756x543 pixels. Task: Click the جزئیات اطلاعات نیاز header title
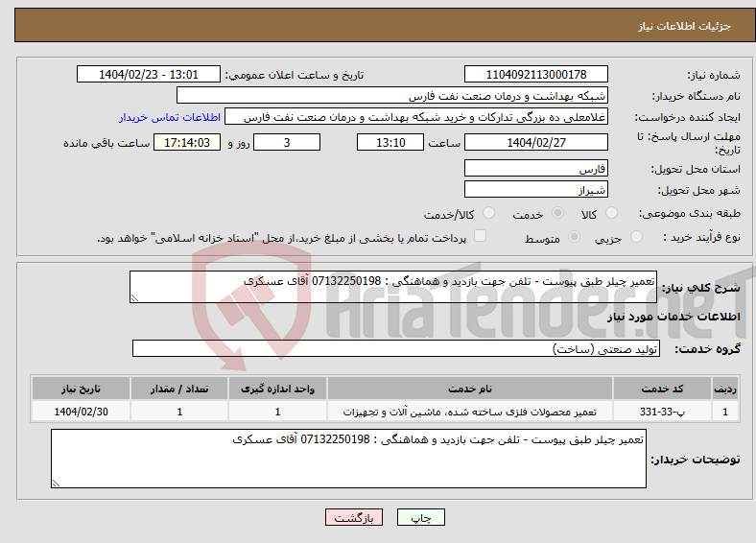[x=685, y=26]
